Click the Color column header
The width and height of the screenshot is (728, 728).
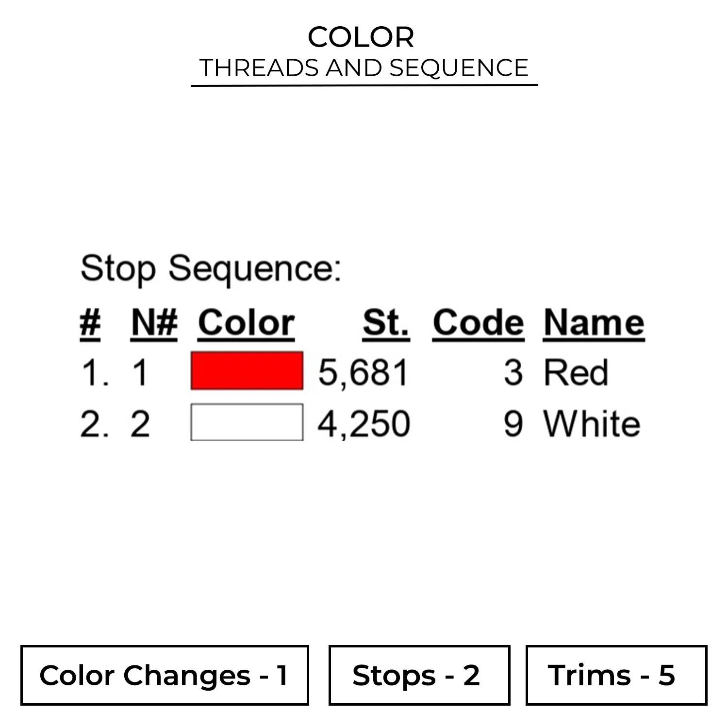tap(246, 323)
